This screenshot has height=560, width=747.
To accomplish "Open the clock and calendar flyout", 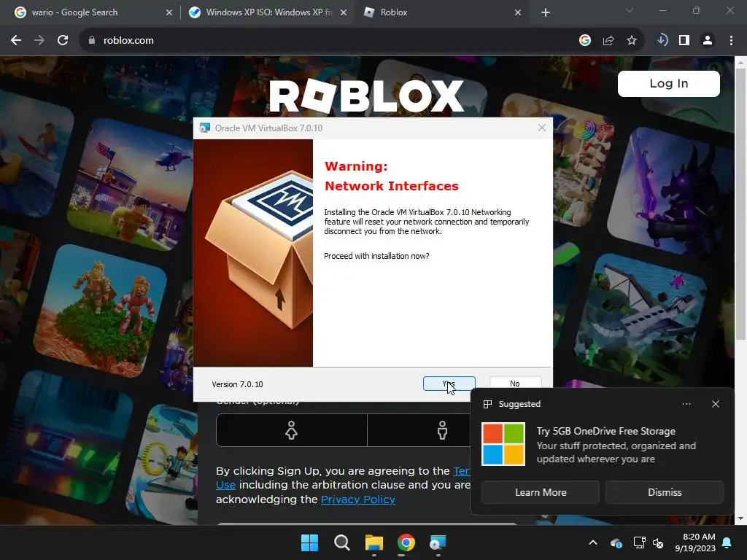I will point(695,542).
